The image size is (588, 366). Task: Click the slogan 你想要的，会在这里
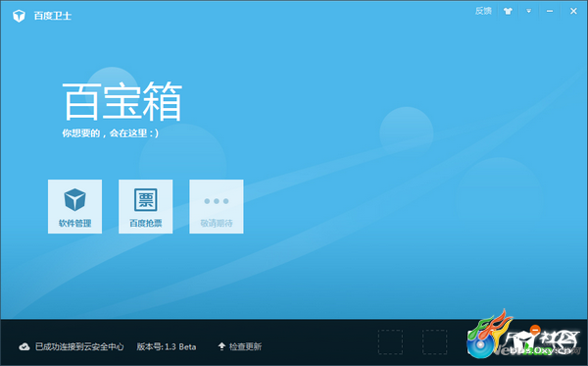click(x=110, y=132)
